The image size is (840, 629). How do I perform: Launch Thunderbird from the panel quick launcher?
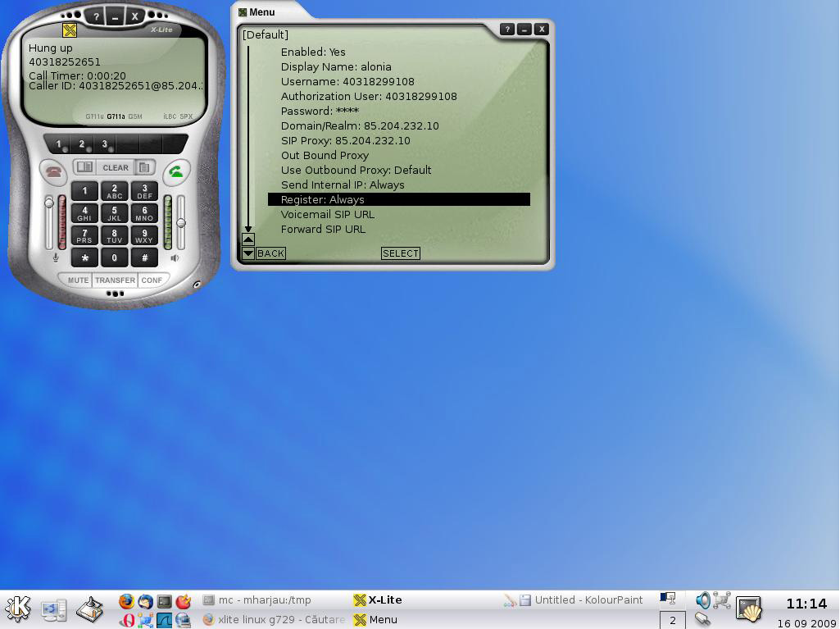(145, 601)
